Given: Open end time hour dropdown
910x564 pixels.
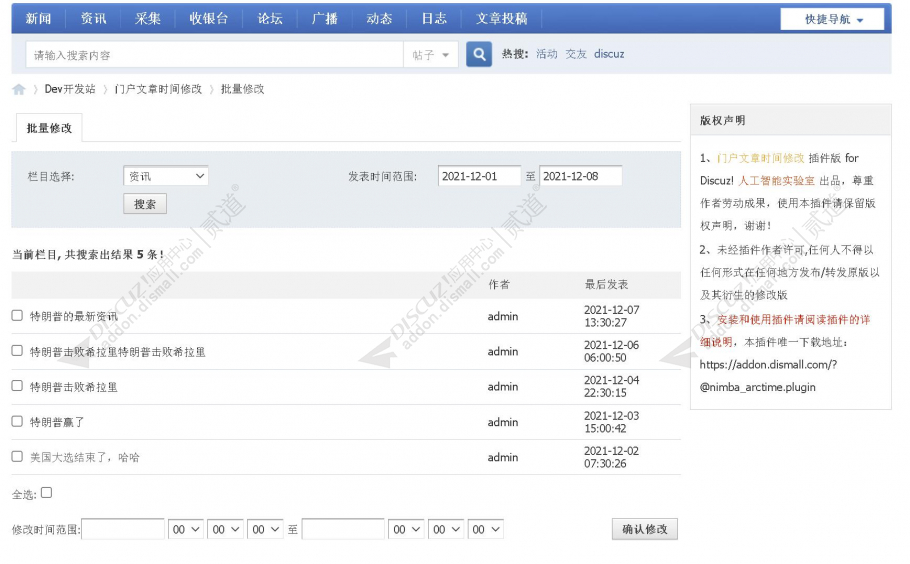Looking at the screenshot, I should 406,529.
